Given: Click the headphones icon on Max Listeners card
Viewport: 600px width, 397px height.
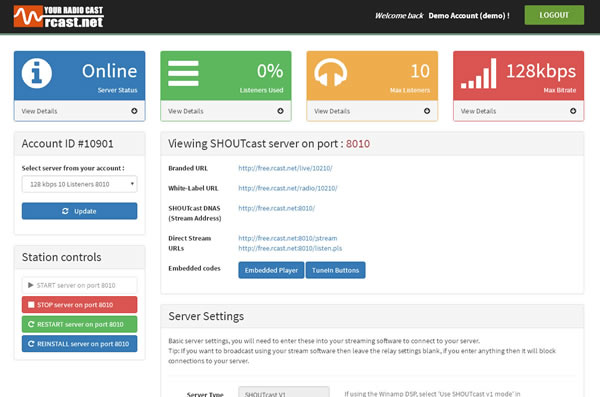Looking at the screenshot, I should tap(331, 72).
